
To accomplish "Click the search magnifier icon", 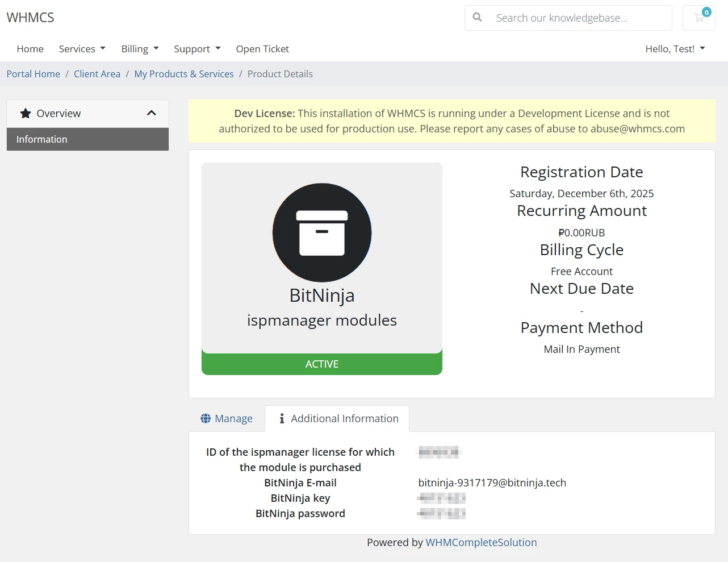I will coord(478,18).
